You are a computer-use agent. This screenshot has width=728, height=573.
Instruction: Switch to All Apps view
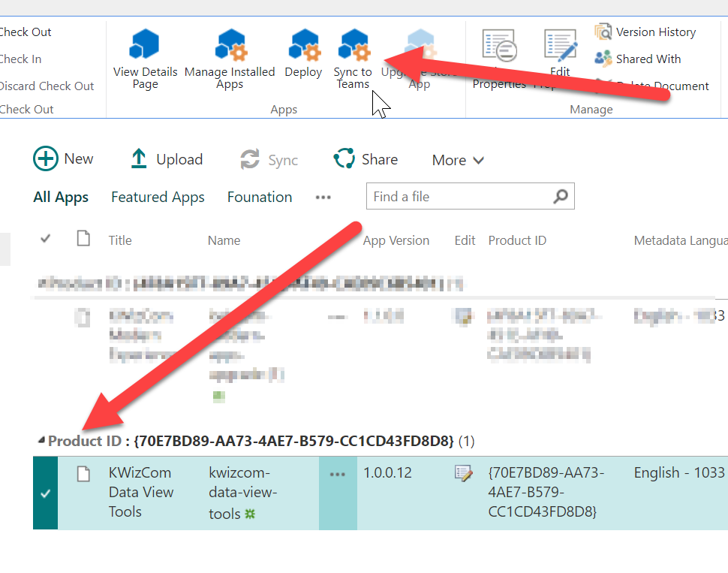click(x=61, y=197)
